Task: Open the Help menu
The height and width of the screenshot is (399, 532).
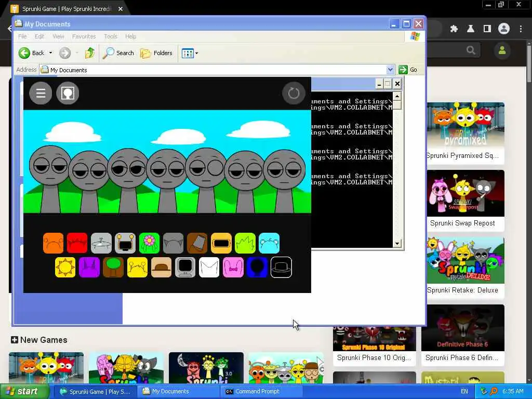Action: click(x=130, y=36)
